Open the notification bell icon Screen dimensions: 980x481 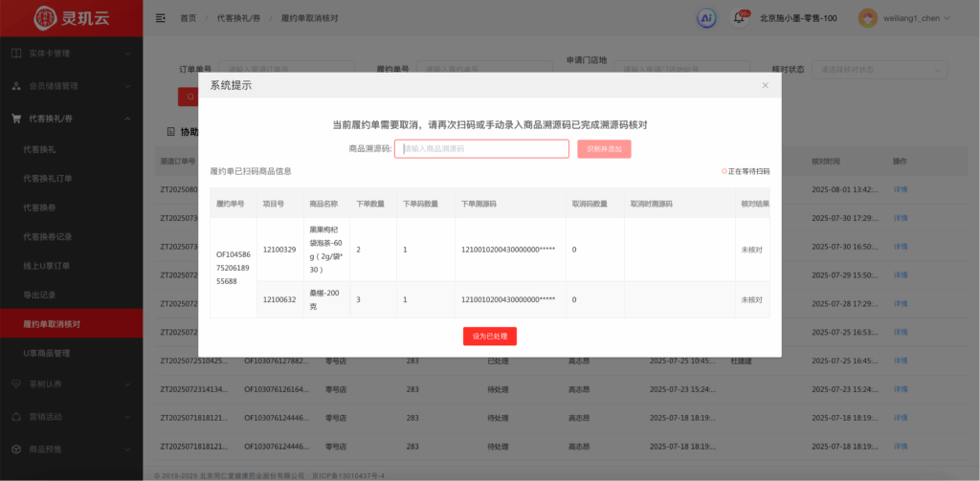[739, 17]
